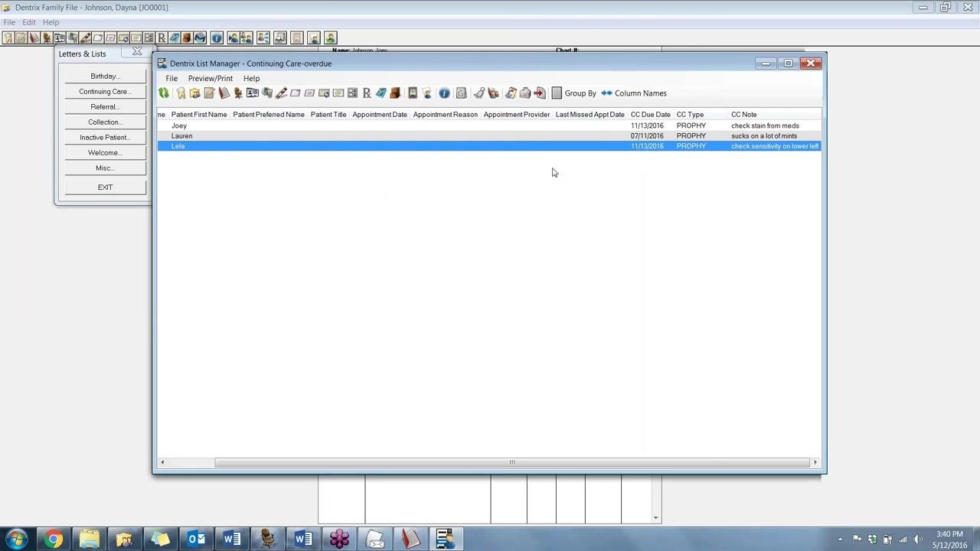Click the Patient Chart tooth icon in Family File toolbar
This screenshot has width=980, height=551.
pyautogui.click(x=8, y=37)
